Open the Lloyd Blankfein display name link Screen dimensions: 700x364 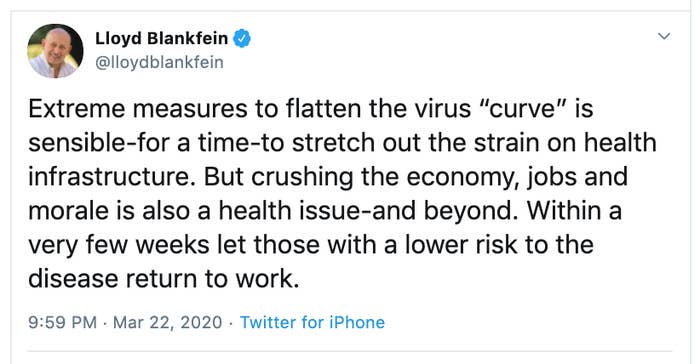click(x=161, y=38)
